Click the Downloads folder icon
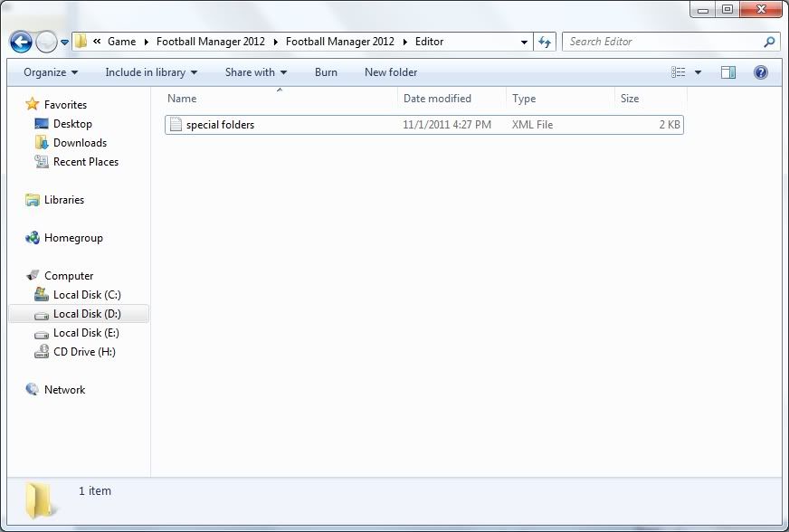 [x=42, y=142]
